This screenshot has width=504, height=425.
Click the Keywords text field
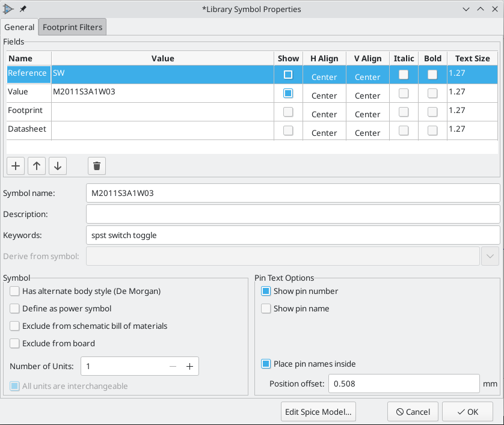pyautogui.click(x=293, y=235)
